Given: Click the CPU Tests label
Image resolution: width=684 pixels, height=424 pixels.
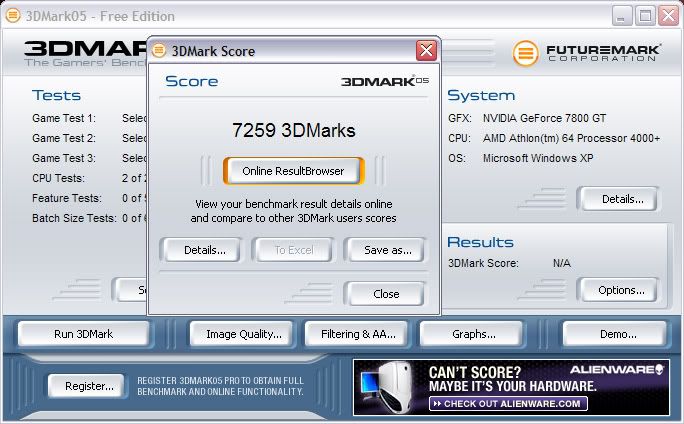Looking at the screenshot, I should click(58, 178).
